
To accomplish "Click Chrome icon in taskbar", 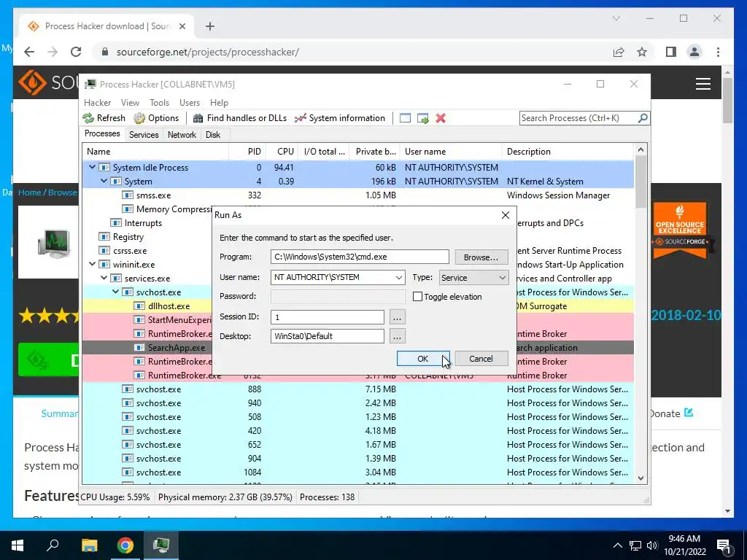I will [x=125, y=545].
